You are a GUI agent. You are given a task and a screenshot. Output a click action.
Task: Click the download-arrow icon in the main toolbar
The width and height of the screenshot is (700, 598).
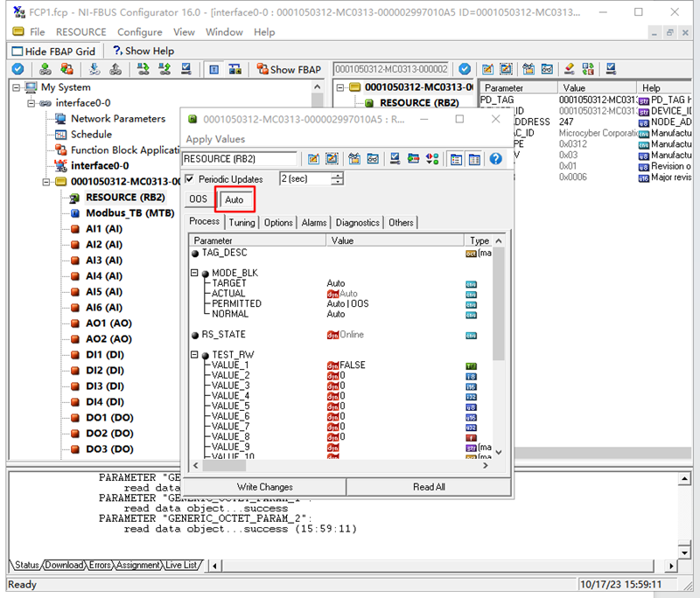pyautogui.click(x=94, y=69)
